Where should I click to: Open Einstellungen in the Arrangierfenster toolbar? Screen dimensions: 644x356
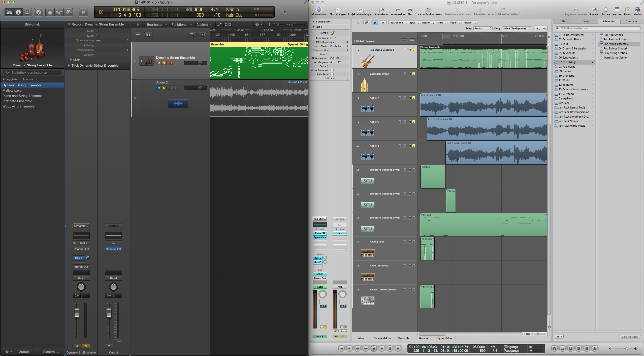point(338,11)
